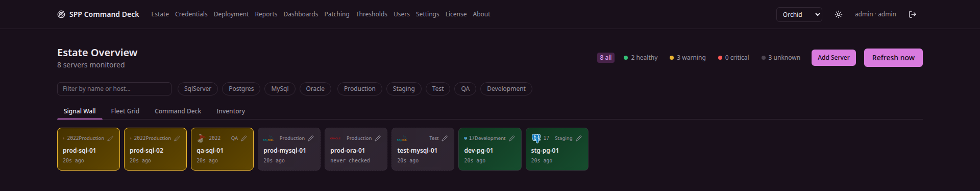
Task: Select the 8 all status filter
Action: coord(606,58)
